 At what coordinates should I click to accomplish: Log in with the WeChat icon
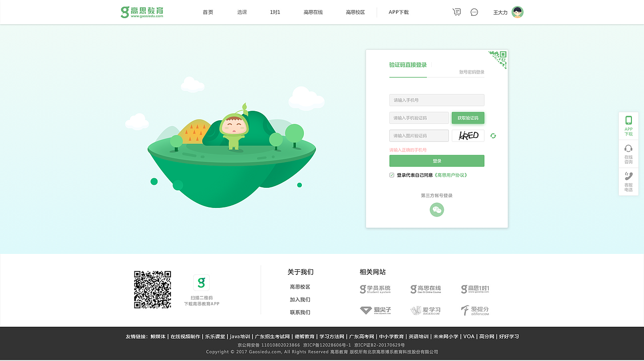coord(437,210)
